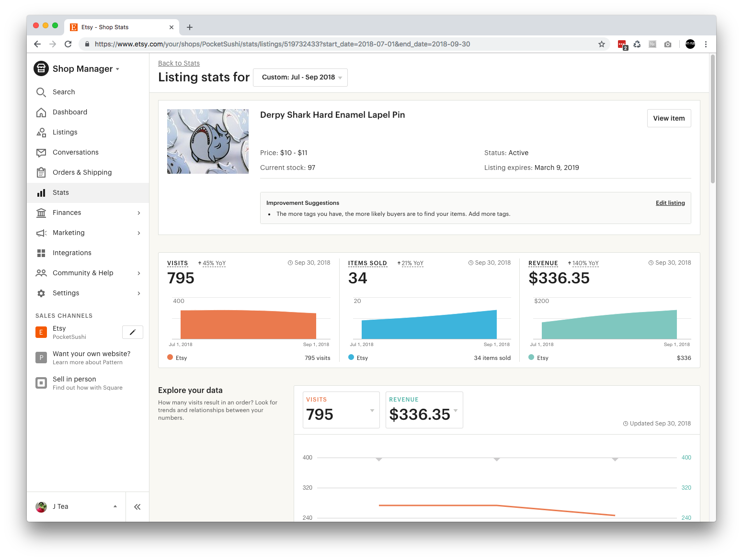Click the camera extension icon
The image size is (743, 560).
click(668, 44)
